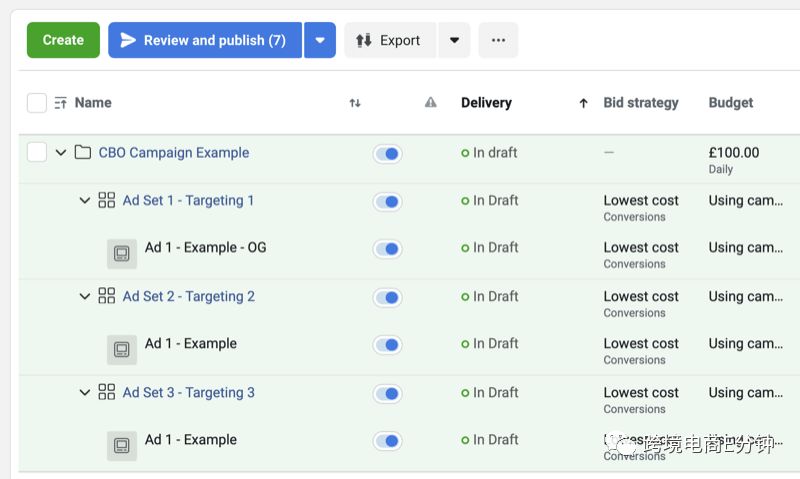800x479 pixels.
Task: Sort by the Delivery column header
Action: click(486, 103)
